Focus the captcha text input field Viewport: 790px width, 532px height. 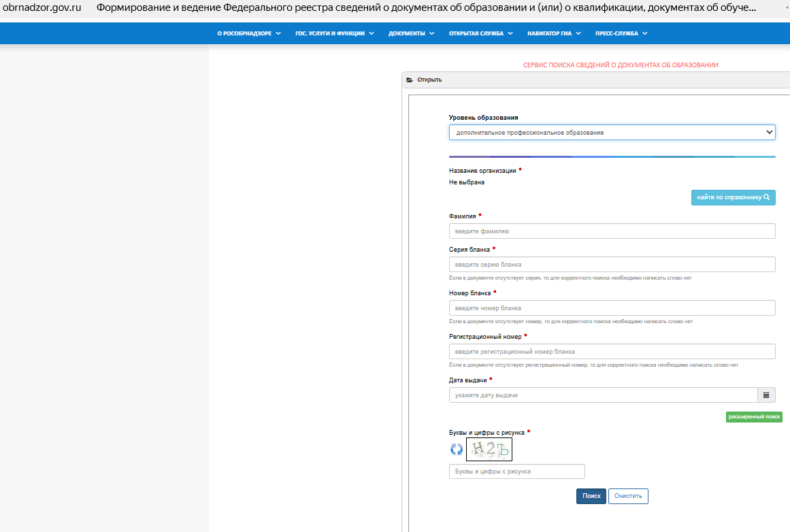tap(517, 471)
